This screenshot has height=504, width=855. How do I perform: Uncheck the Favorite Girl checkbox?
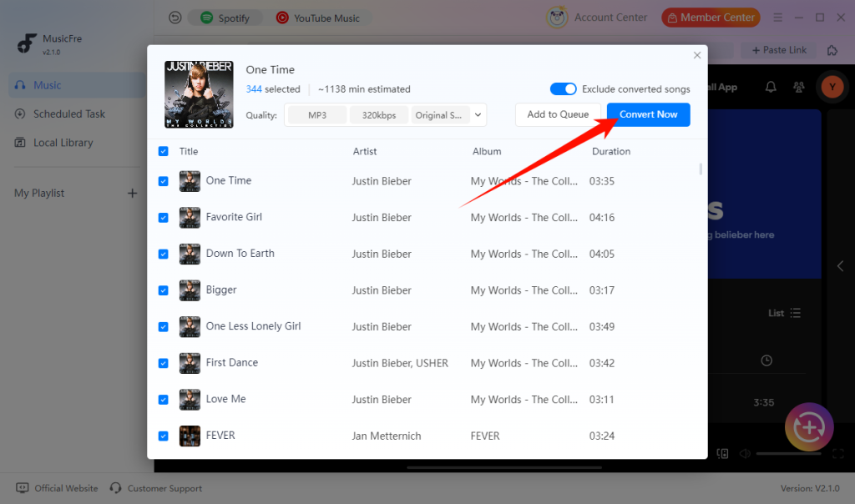(x=163, y=218)
